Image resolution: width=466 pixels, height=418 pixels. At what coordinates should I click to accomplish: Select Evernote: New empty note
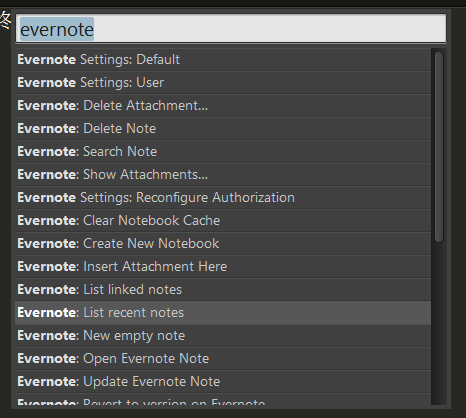point(223,335)
